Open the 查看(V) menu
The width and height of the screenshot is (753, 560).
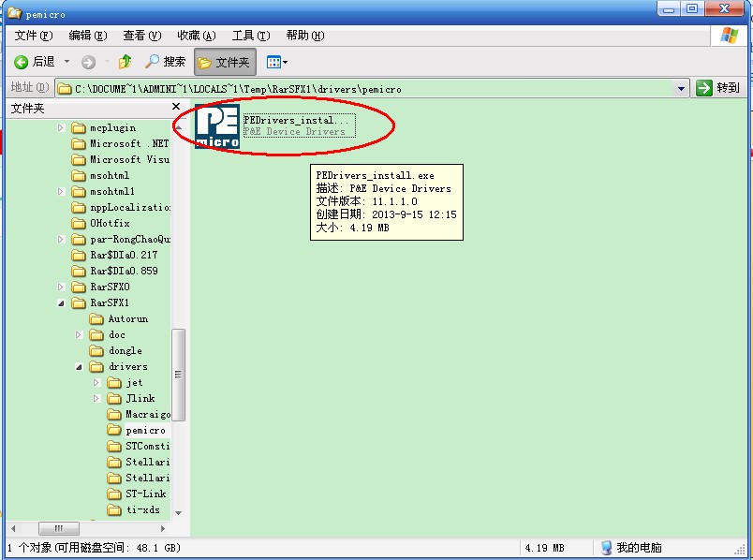coord(142,36)
